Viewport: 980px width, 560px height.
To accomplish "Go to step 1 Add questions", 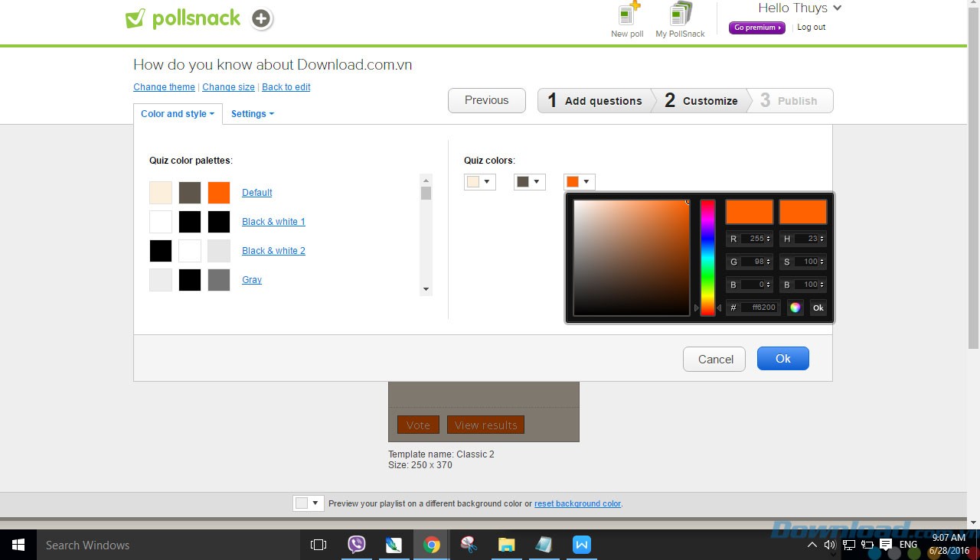I will coord(595,101).
